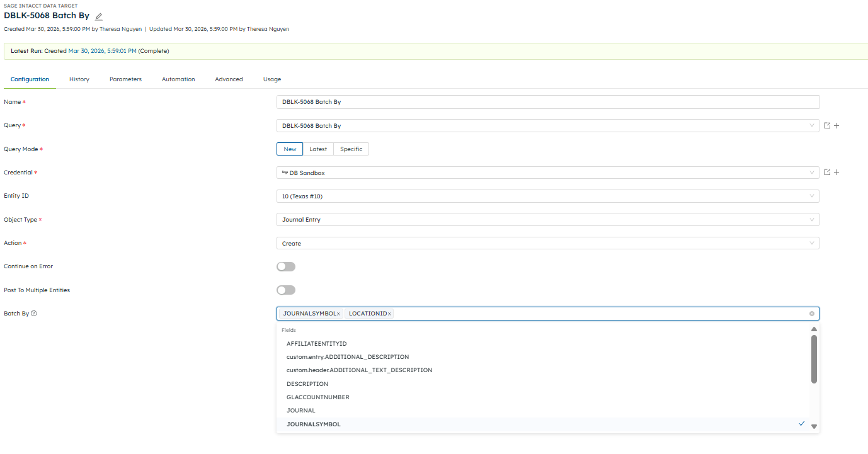Click the pencil edit icon beside title

tap(99, 16)
